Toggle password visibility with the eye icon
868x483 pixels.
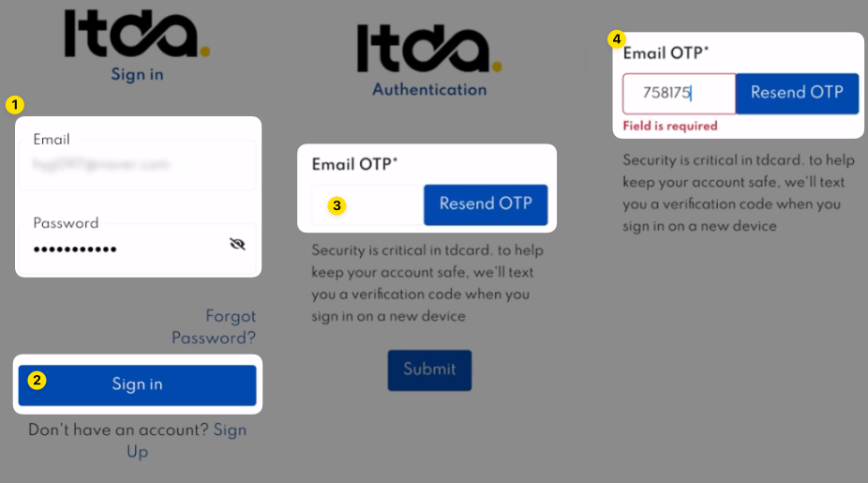[237, 244]
